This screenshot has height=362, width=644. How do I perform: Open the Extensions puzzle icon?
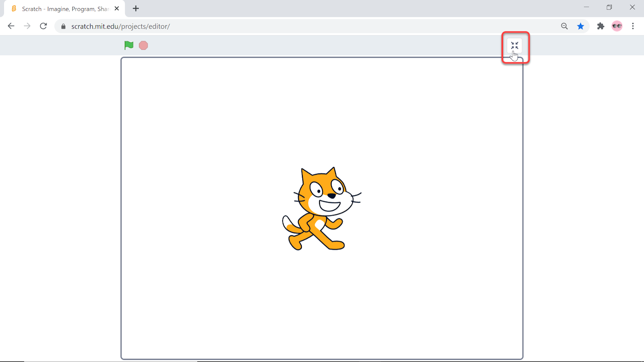click(x=601, y=26)
